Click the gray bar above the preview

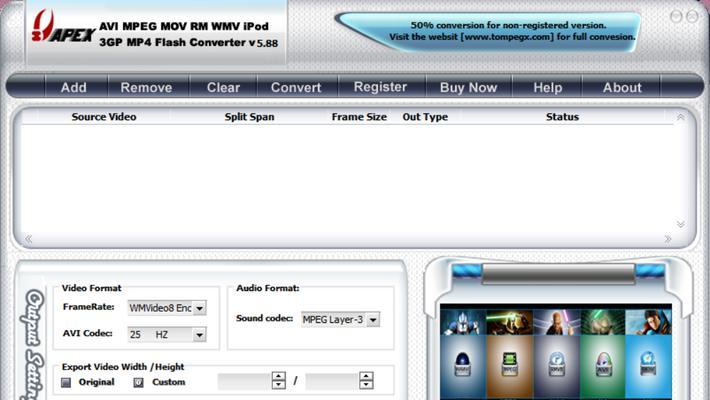tap(558, 274)
